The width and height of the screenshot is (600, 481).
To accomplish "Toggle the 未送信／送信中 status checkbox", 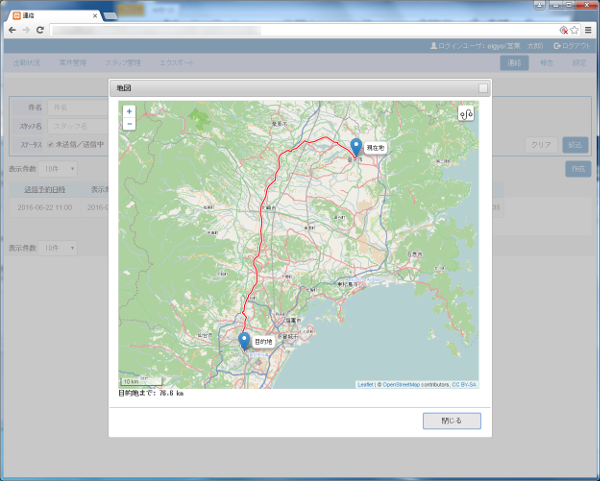I will pyautogui.click(x=51, y=144).
